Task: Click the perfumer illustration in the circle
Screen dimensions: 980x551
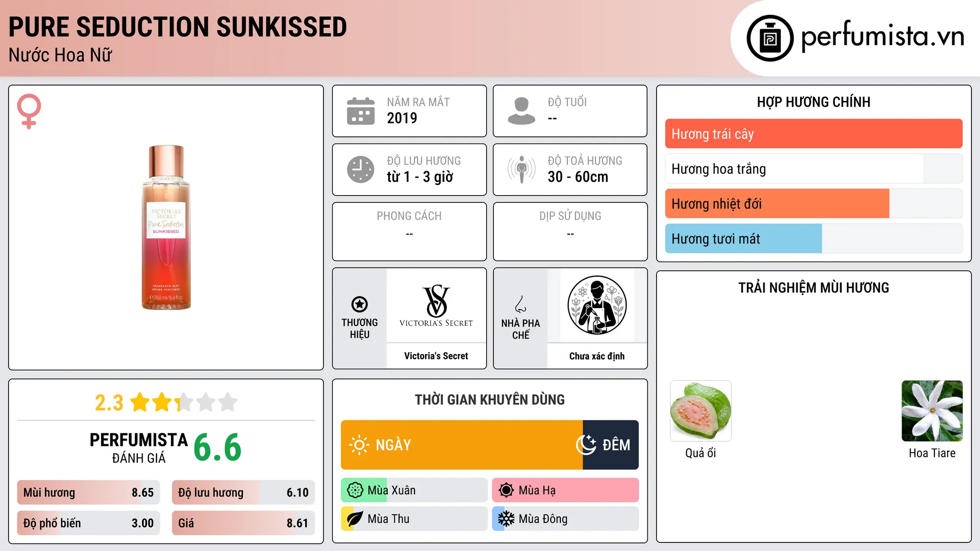Action: tap(597, 305)
